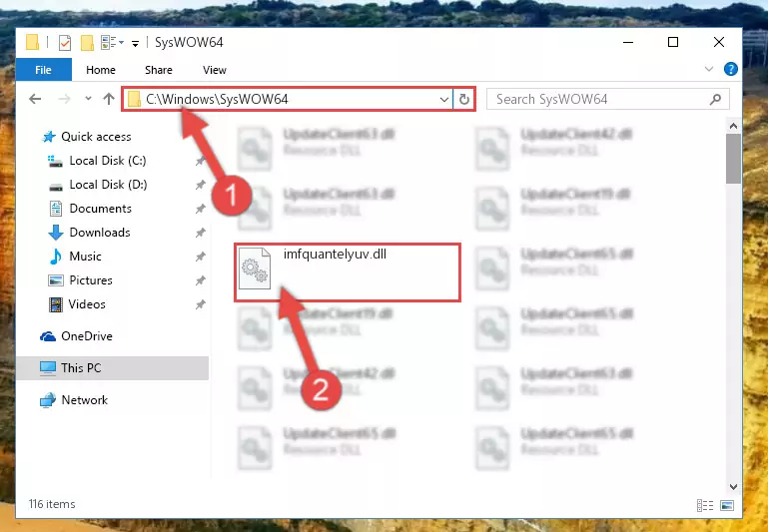Click the Properties icon in quick access toolbar
Screen dimensions: 768x532
pos(64,43)
